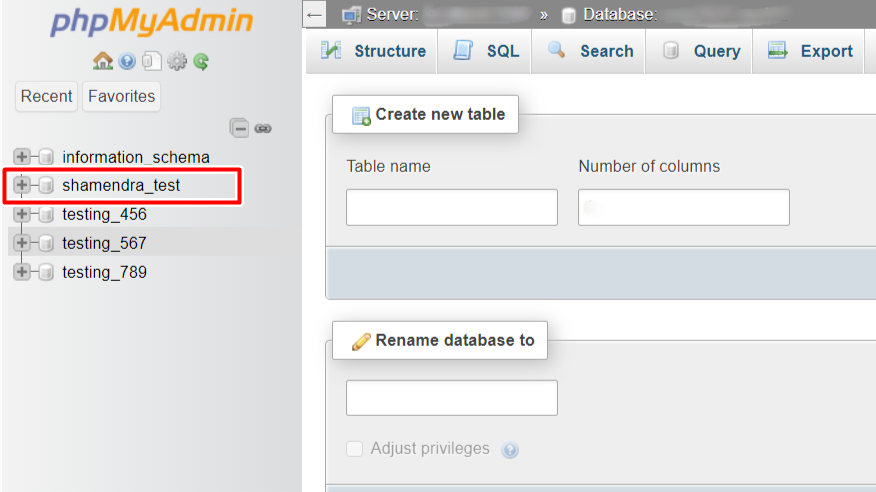Screen dimensions: 876x492
Task: Click the shamendra_test database icon
Action: pos(46,185)
